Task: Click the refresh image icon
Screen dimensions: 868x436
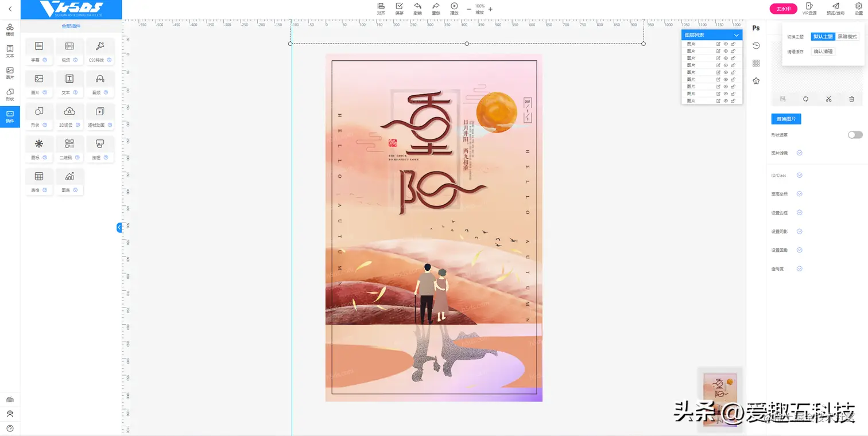Action: click(x=805, y=99)
